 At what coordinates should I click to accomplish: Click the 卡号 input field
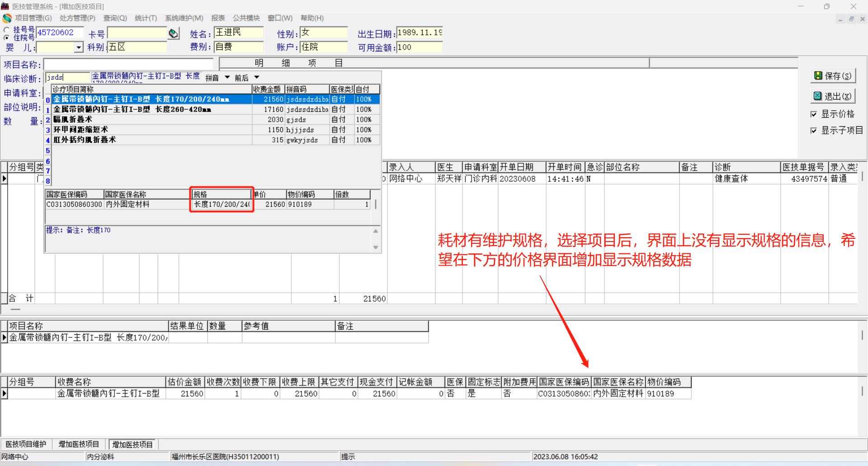[x=137, y=33]
